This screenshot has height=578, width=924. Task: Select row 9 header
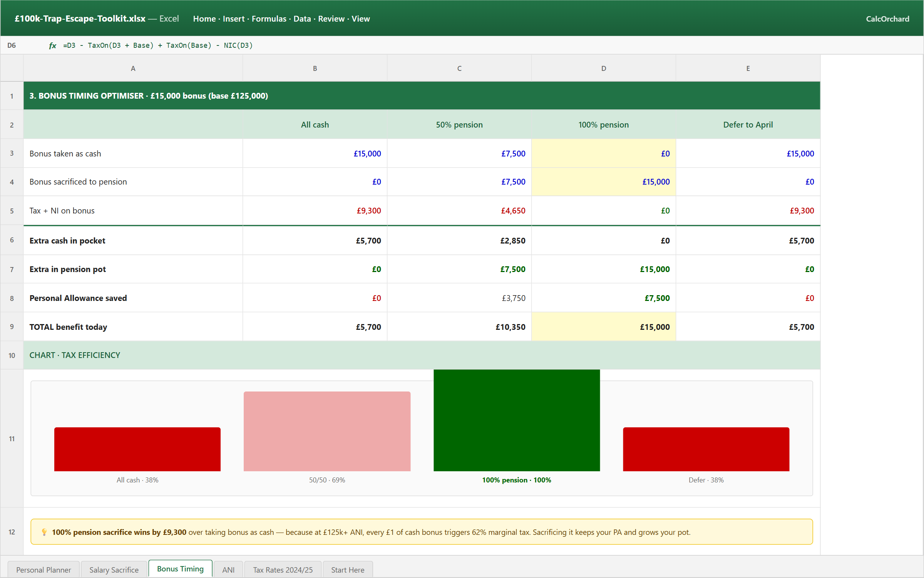pos(12,327)
